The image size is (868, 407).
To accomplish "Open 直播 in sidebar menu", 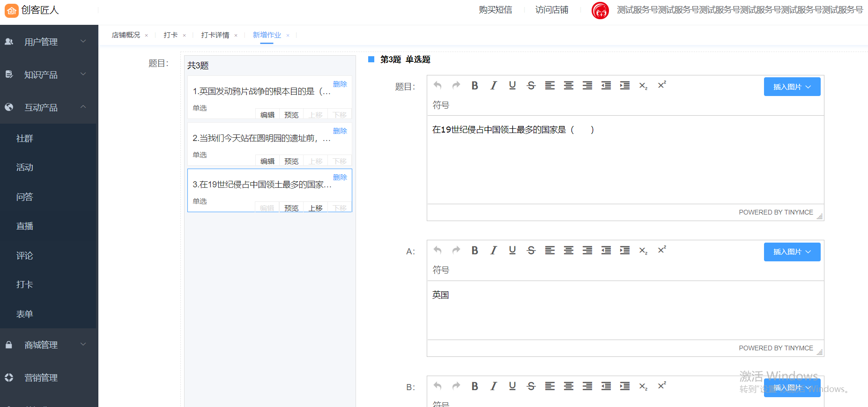I will pos(25,226).
